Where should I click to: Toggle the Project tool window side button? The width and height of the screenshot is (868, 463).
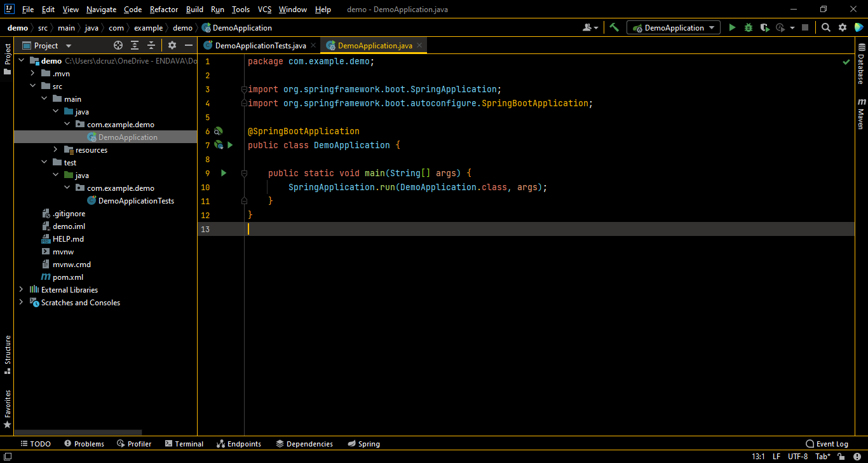[x=8, y=59]
